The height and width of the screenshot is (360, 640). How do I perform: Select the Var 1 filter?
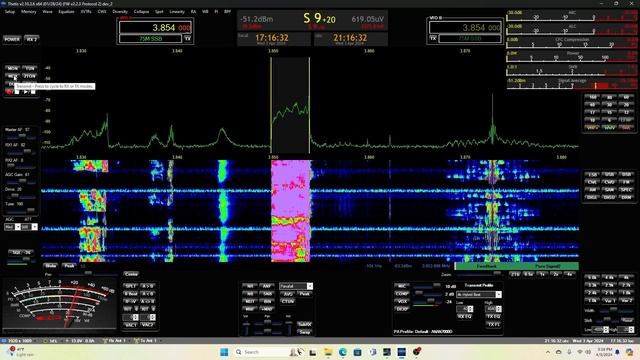pos(609,300)
